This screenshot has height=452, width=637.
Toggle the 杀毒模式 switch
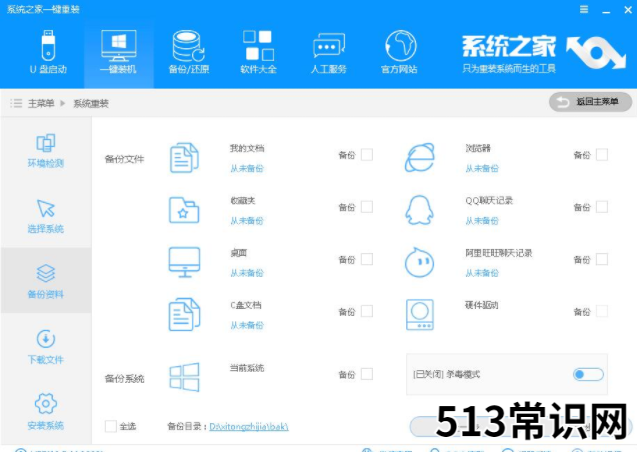pos(588,374)
